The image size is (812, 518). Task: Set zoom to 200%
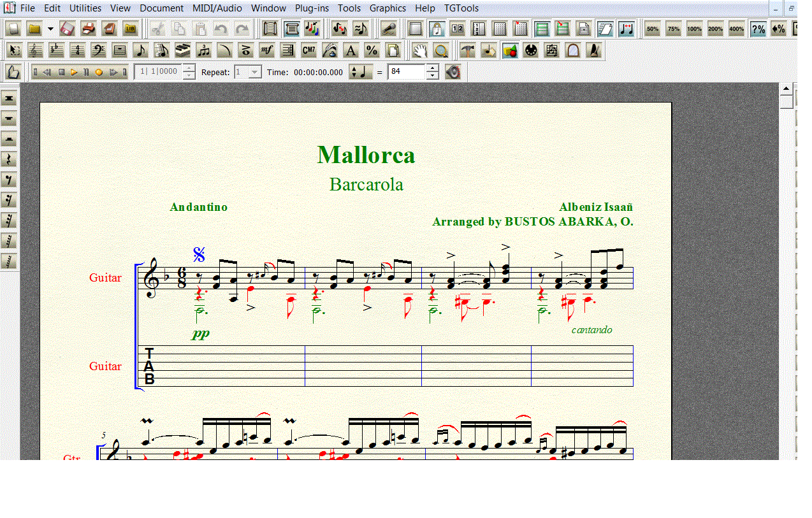pos(715,29)
